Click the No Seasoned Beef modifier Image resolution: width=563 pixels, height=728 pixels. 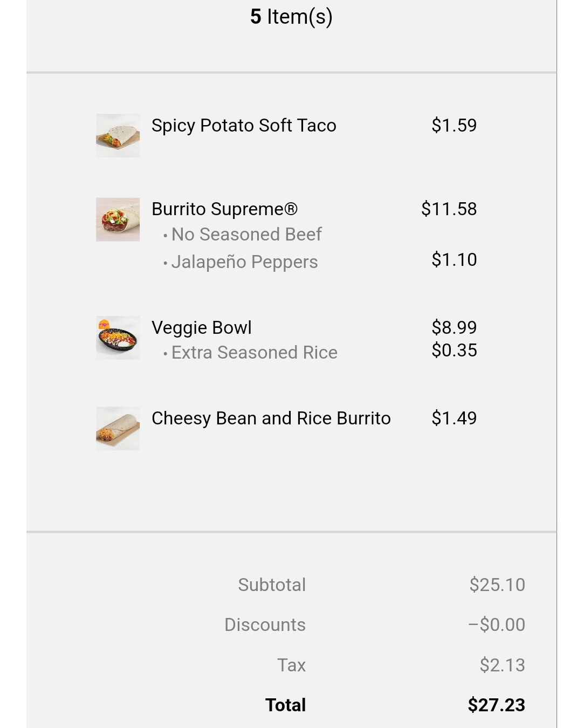point(246,235)
